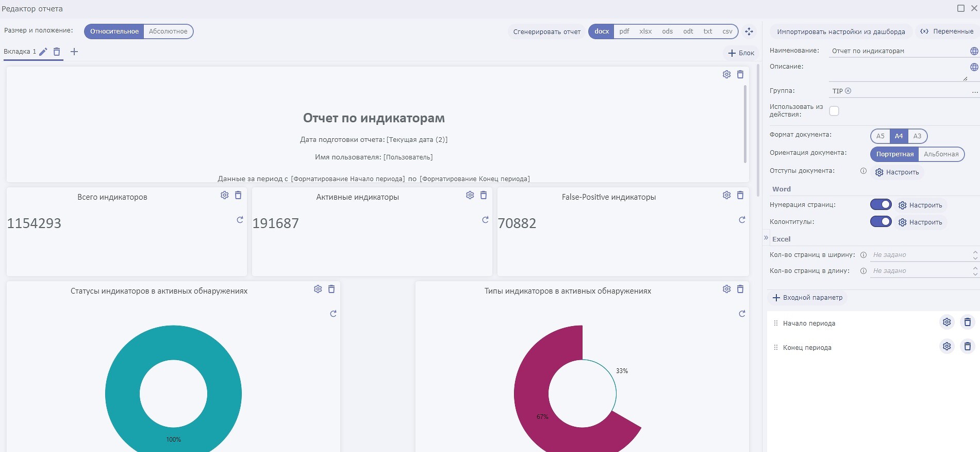This screenshot has width=980, height=452.
Task: Adjust Кол-во страниц в ширину stepper
Action: pos(975,255)
